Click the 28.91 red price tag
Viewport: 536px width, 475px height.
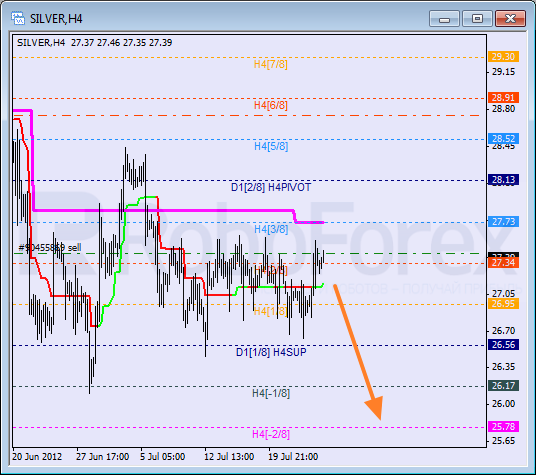[x=503, y=97]
